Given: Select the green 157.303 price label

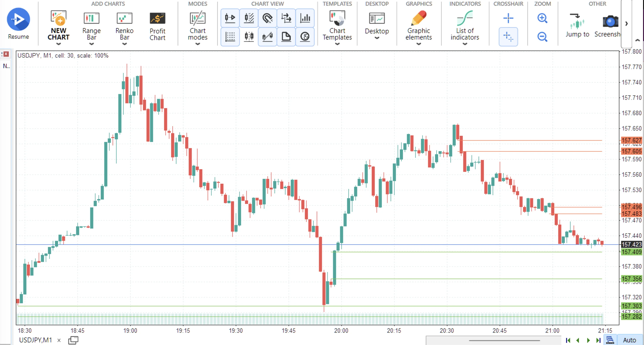Looking at the screenshot, I should pos(631,306).
